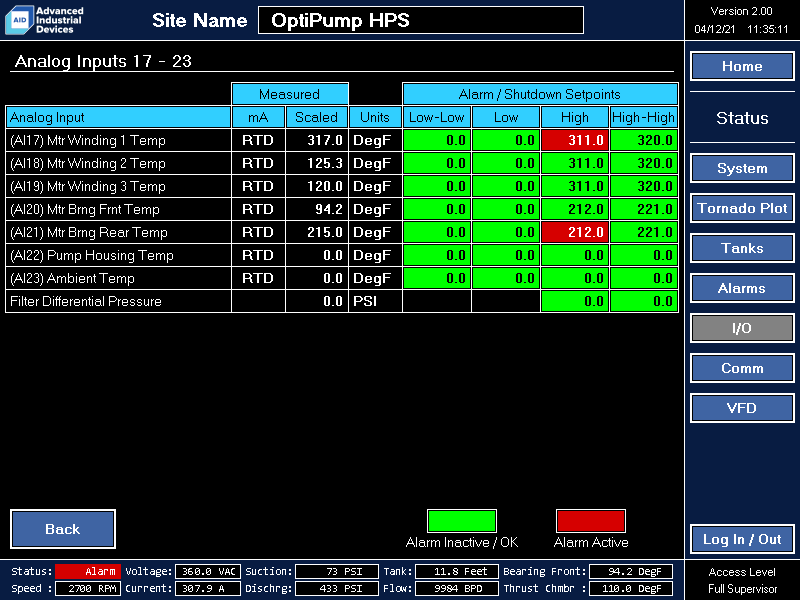Click the date and time 04/12/21 11:35:11

click(x=741, y=29)
